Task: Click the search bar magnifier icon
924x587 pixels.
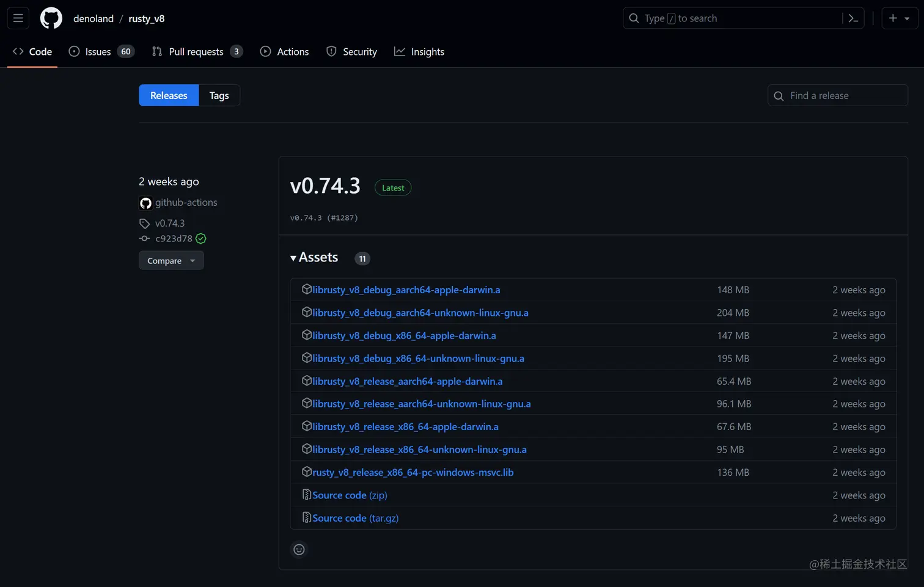Action: coord(634,18)
